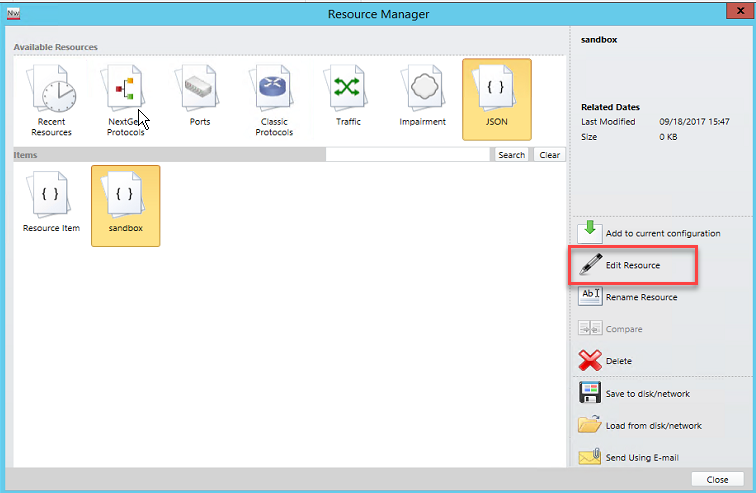756x493 pixels.
Task: Select the Resource Item JSON file
Action: pos(51,204)
